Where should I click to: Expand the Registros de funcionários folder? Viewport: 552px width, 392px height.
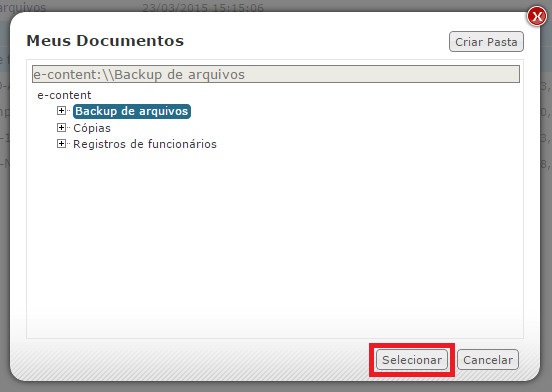click(x=61, y=144)
